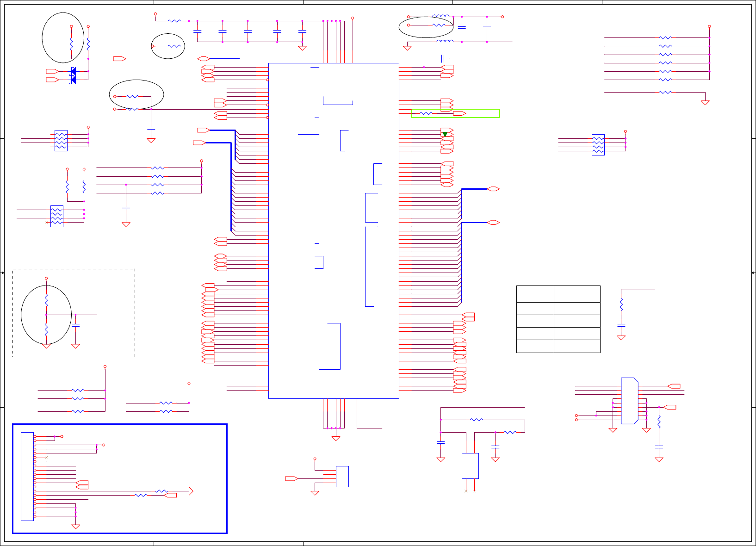756x546 pixels.
Task: Click the hexagonal port with the short thick blue bus
Action: (204, 59)
